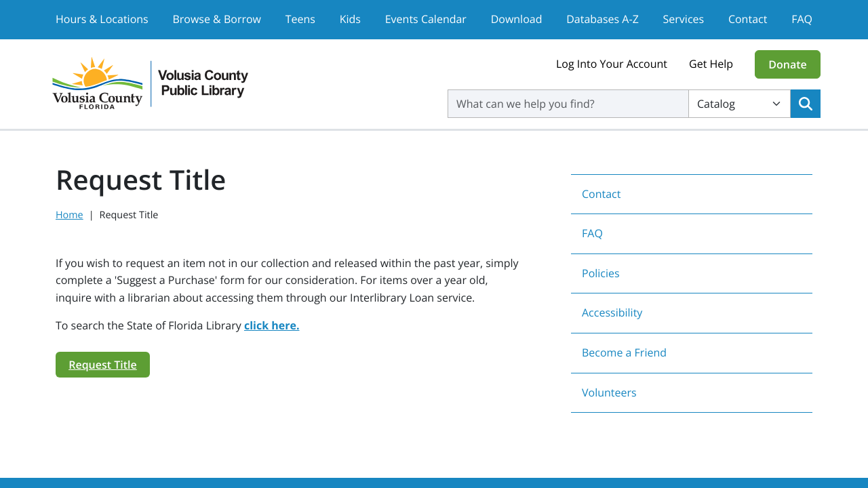Click the search magnifier icon
Screen dimensions: 868x488
[x=805, y=103]
